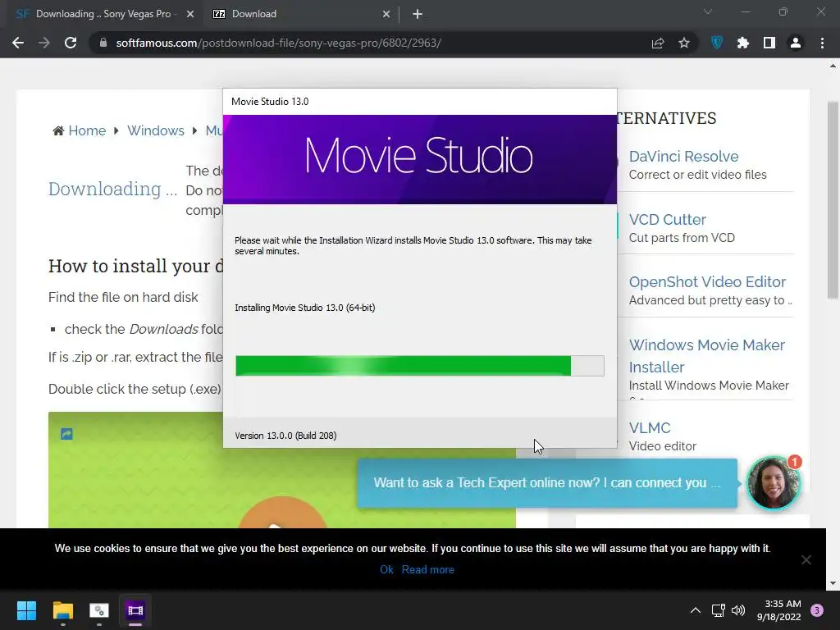
Task: Bookmark this page with the star icon
Action: [684, 43]
